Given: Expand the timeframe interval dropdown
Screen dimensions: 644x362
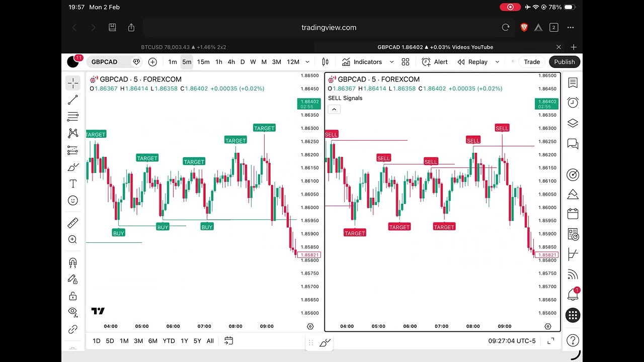Looking at the screenshot, I should point(307,62).
